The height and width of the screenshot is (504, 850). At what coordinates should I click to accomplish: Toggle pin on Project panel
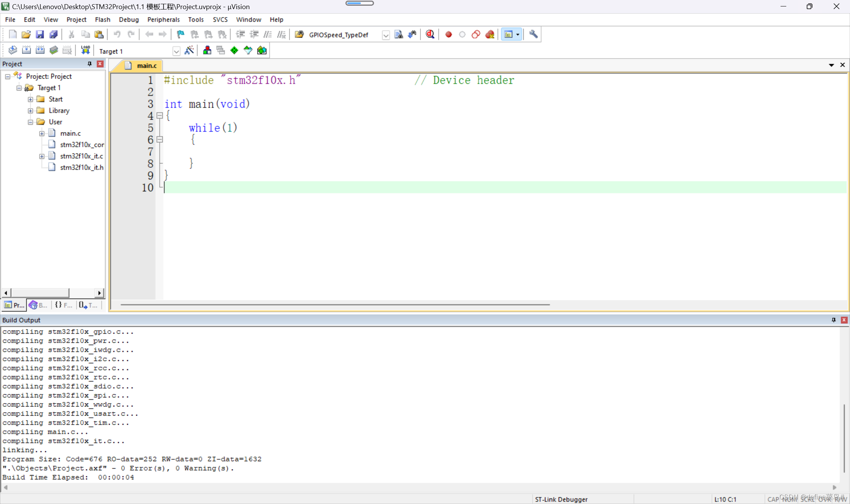[90, 64]
